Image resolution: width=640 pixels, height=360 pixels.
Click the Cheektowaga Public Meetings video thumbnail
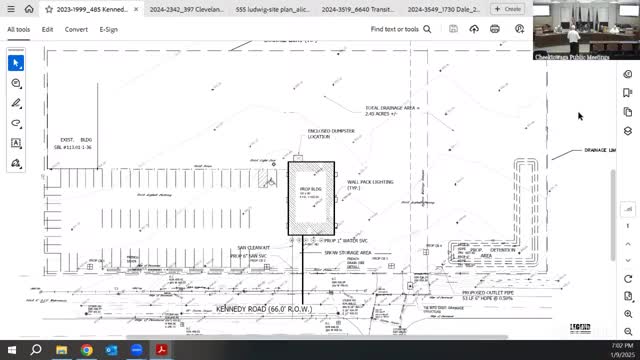[x=587, y=30]
